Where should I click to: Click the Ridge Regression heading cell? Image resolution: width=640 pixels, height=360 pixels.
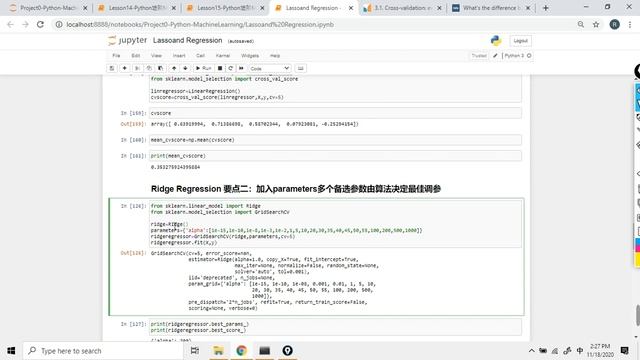pos(296,189)
